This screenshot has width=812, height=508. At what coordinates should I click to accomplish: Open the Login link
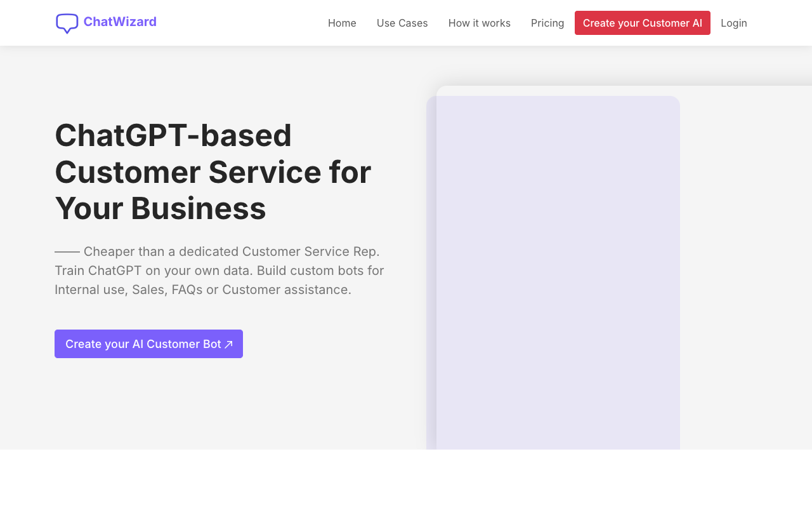coord(734,23)
